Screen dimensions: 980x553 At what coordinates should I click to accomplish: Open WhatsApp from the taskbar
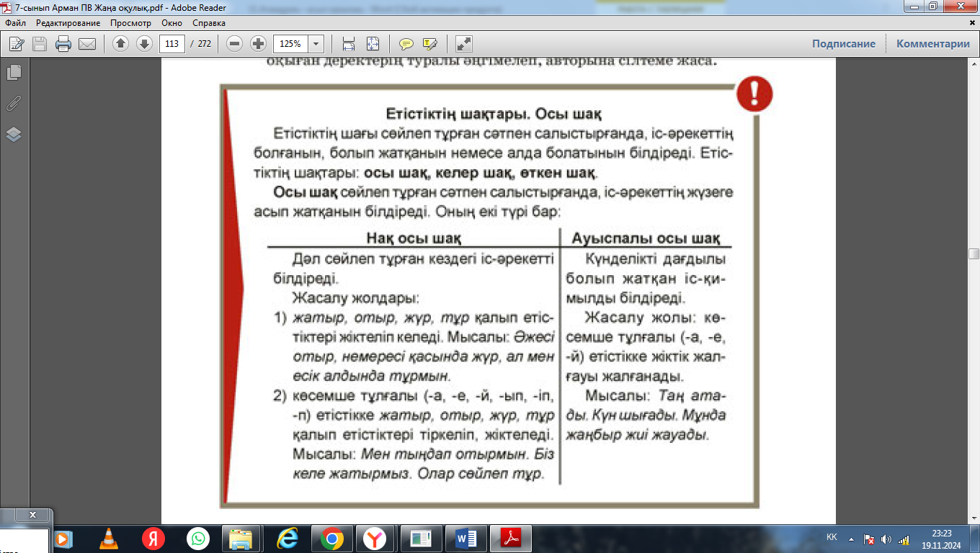(x=197, y=538)
